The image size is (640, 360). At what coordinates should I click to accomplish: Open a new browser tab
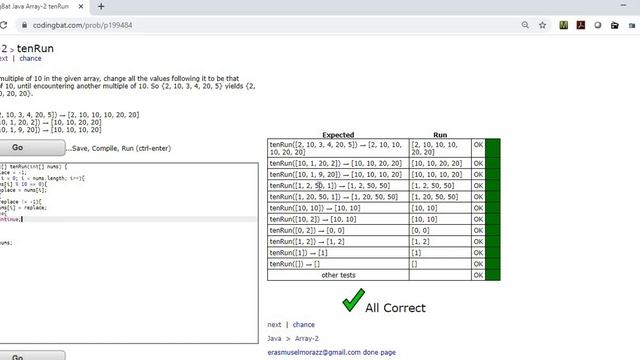[x=101, y=7]
